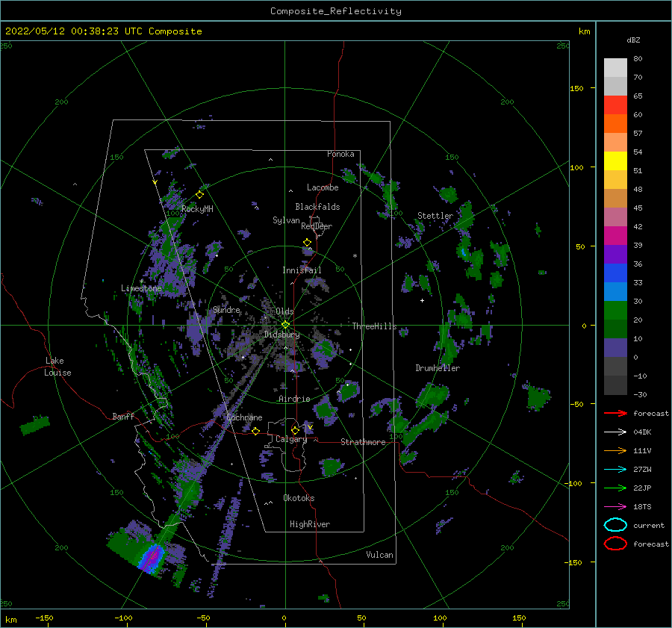This screenshot has height=628, width=672.
Task: Click the 18TS legend label
Action: pos(642,507)
